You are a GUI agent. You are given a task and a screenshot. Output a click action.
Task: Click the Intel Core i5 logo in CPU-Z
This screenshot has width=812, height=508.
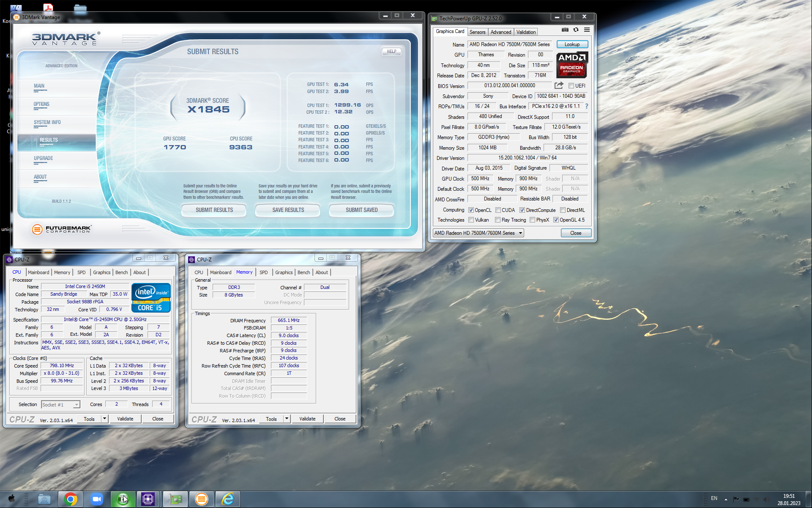pos(151,298)
